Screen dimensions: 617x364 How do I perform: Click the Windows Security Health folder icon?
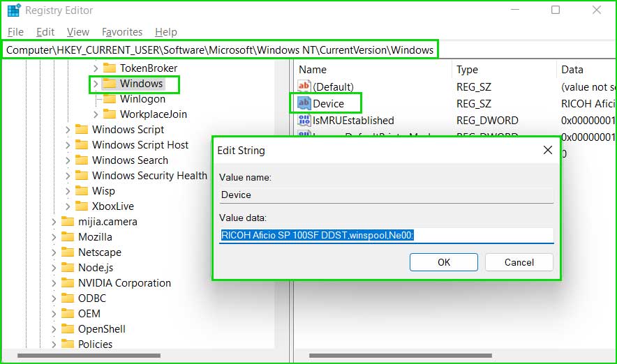[x=82, y=175]
